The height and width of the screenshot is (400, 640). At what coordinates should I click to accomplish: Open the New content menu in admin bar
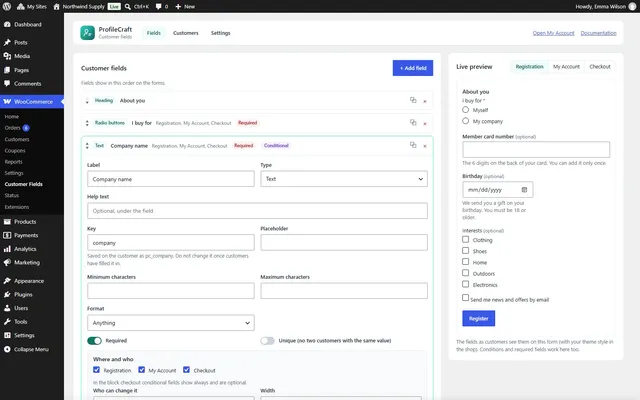[x=184, y=7]
